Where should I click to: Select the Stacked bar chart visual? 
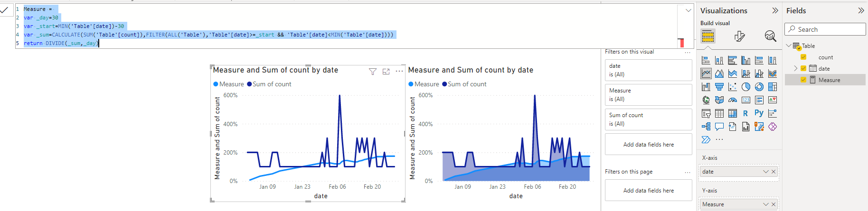coord(706,60)
